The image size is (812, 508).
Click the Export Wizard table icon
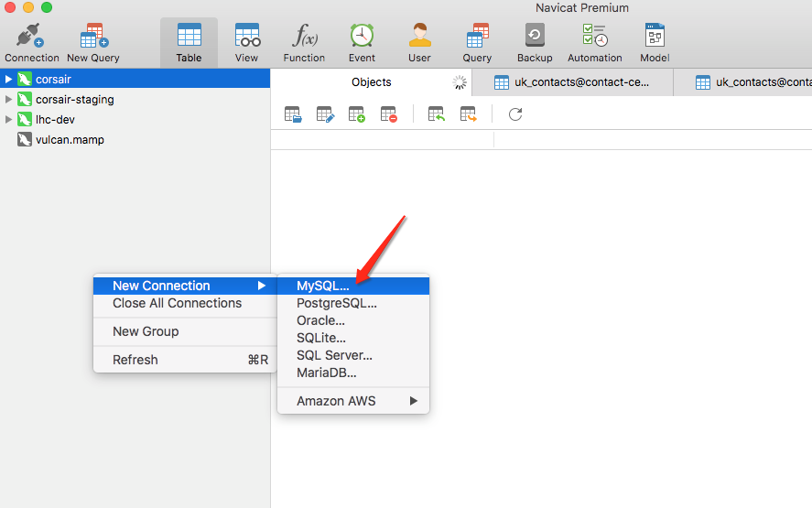(x=468, y=113)
